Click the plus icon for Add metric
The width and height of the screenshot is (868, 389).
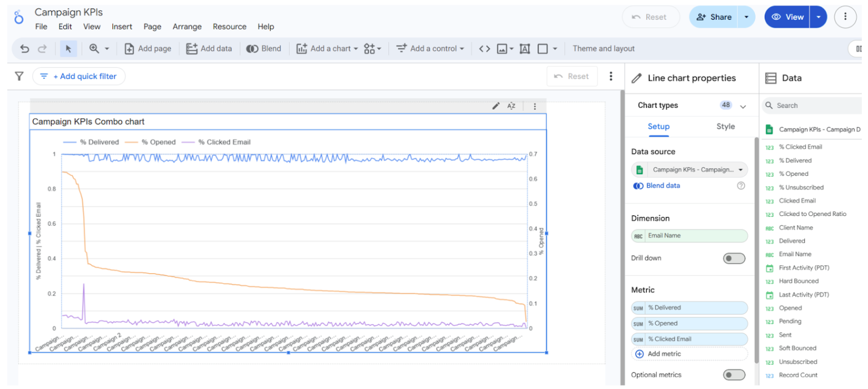[639, 354]
